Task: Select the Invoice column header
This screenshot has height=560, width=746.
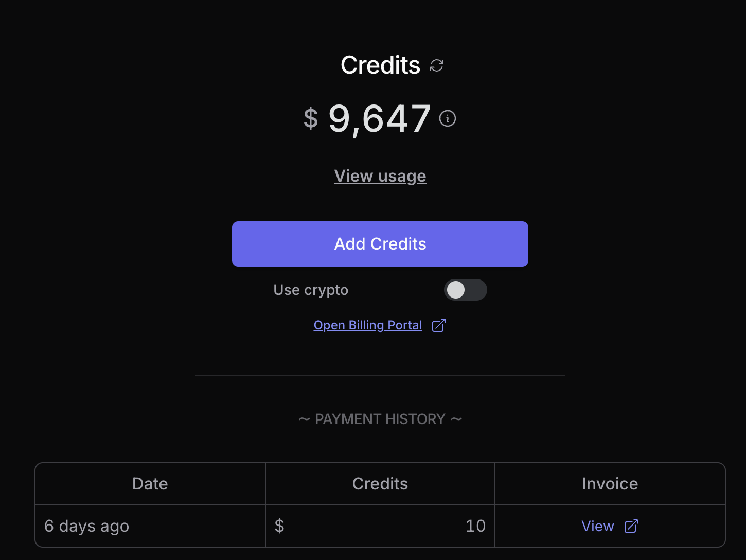Action: [x=610, y=484]
